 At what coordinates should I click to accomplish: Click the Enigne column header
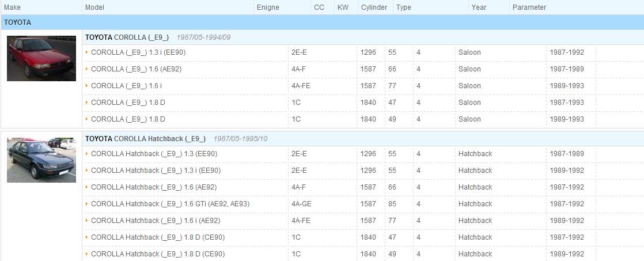(x=268, y=7)
